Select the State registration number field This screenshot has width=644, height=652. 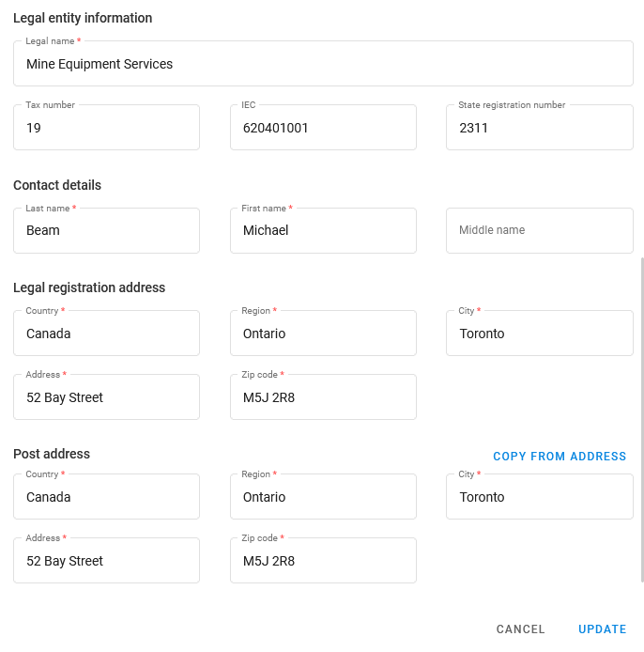539,128
